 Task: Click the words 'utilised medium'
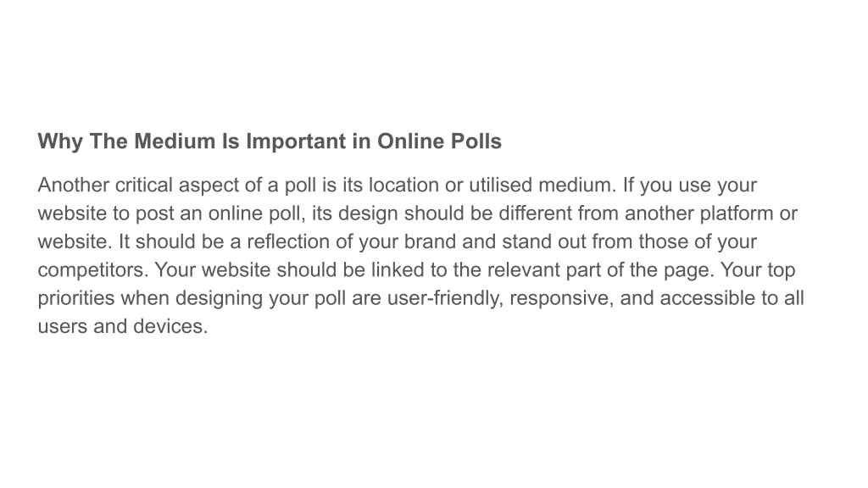(x=542, y=185)
